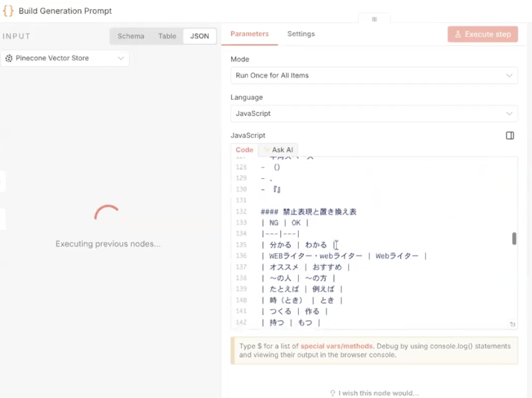Toggle the code editor side panel icon
532x398 pixels.
pos(510,135)
